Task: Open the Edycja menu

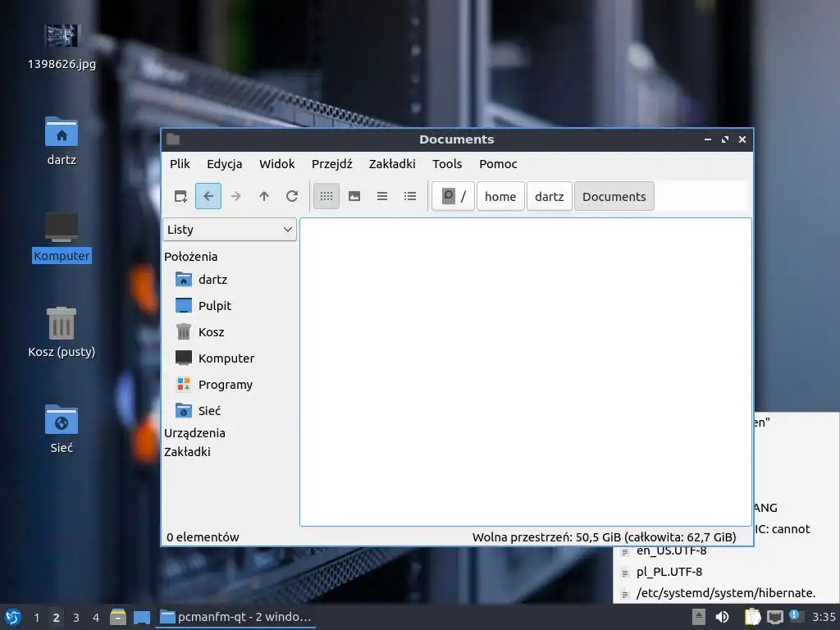Action: pos(225,164)
